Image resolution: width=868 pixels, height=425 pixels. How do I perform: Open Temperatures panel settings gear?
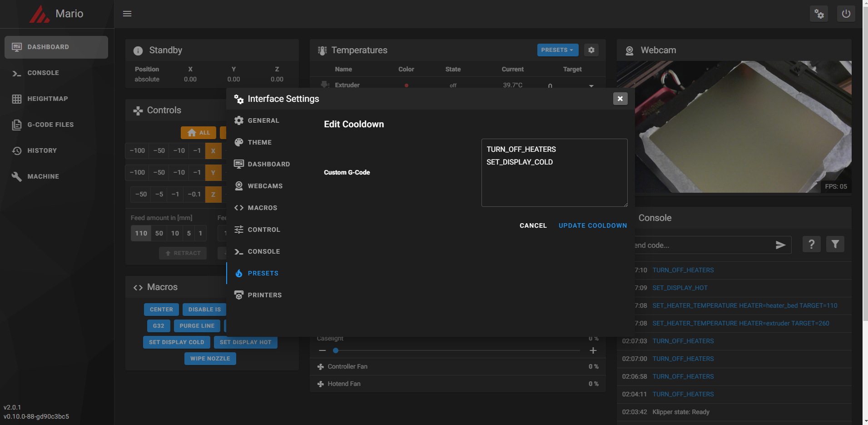coord(591,50)
